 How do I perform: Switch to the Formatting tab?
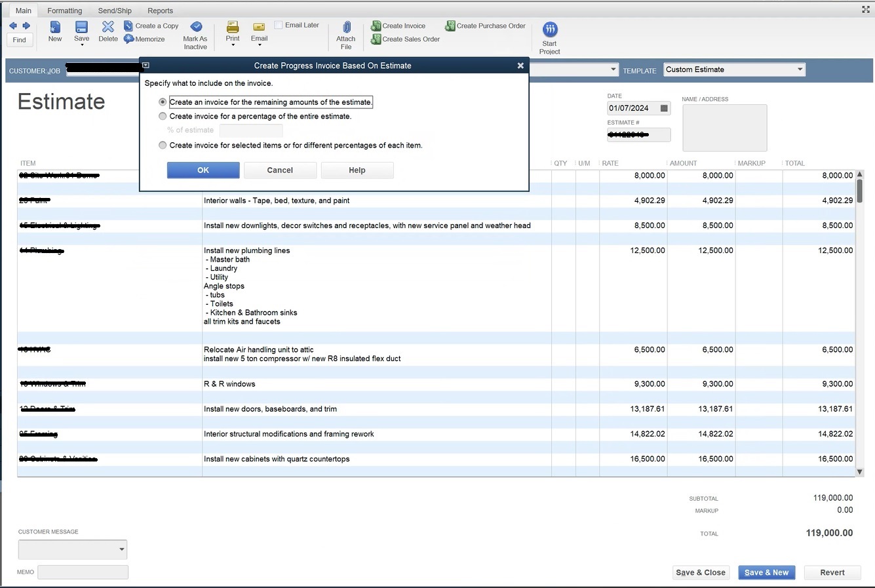tap(64, 10)
